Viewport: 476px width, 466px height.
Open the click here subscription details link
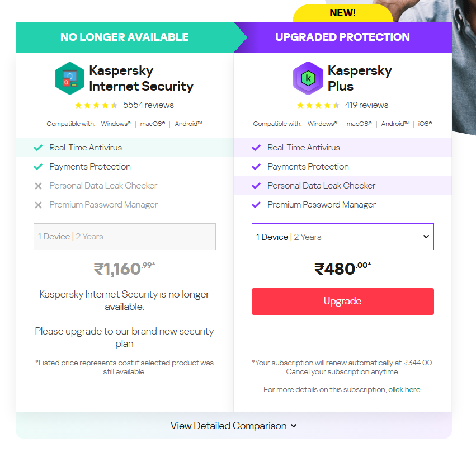click(x=404, y=389)
